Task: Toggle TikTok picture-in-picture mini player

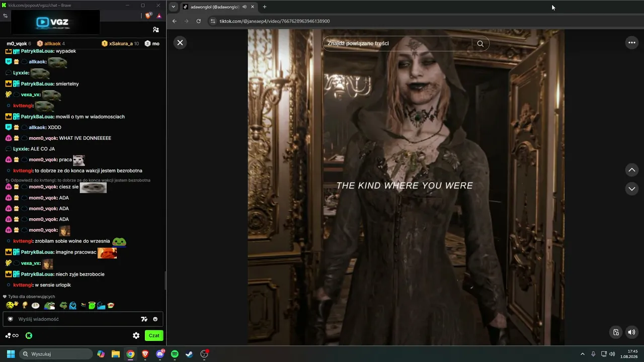Action: pyautogui.click(x=616, y=332)
